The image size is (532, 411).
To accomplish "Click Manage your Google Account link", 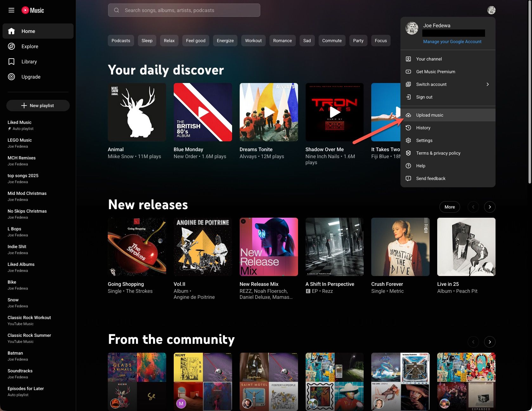I will pyautogui.click(x=452, y=42).
